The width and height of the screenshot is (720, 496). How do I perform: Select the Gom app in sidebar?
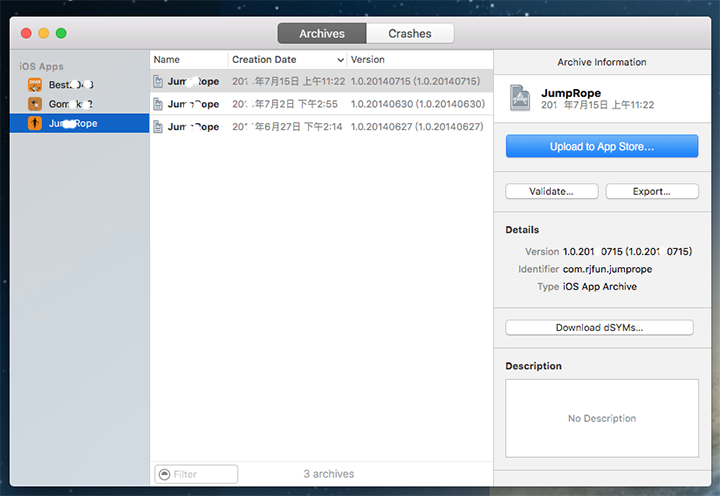click(79, 104)
